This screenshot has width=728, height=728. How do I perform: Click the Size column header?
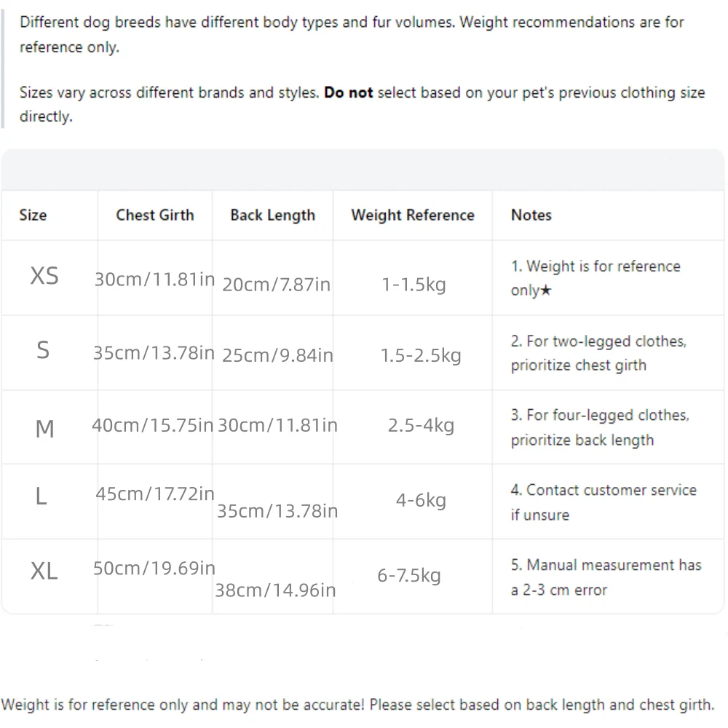point(33,215)
